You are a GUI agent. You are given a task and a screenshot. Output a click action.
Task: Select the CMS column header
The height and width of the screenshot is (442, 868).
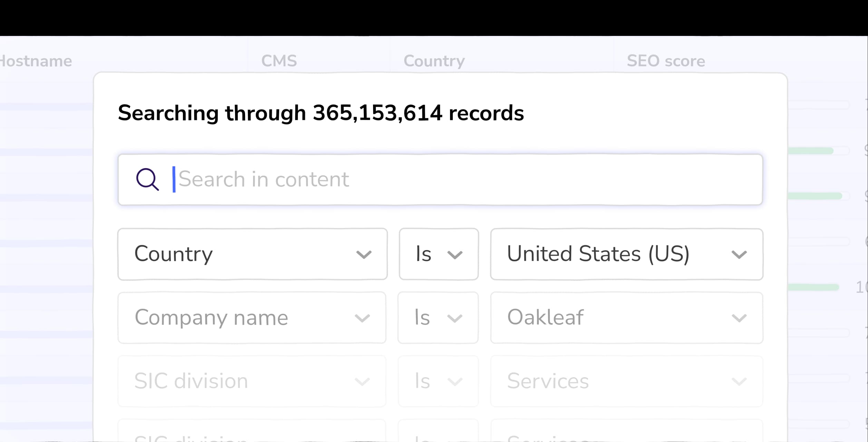click(279, 60)
